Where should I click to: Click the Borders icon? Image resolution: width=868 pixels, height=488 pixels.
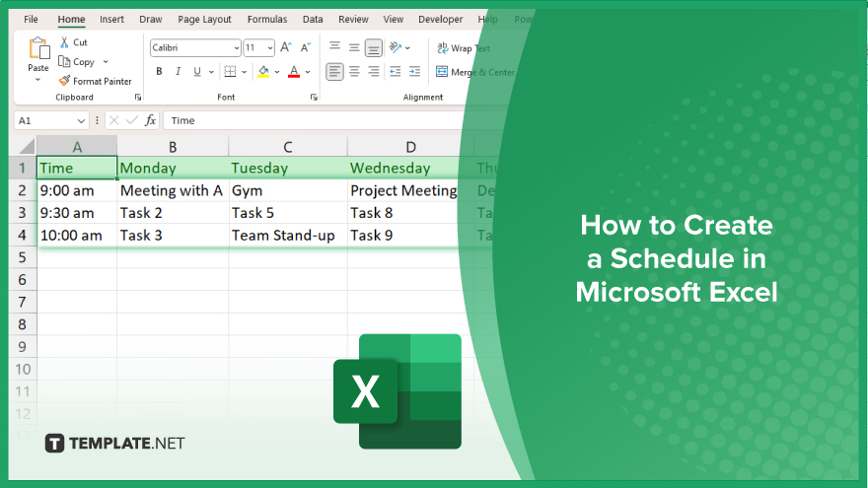[x=230, y=71]
